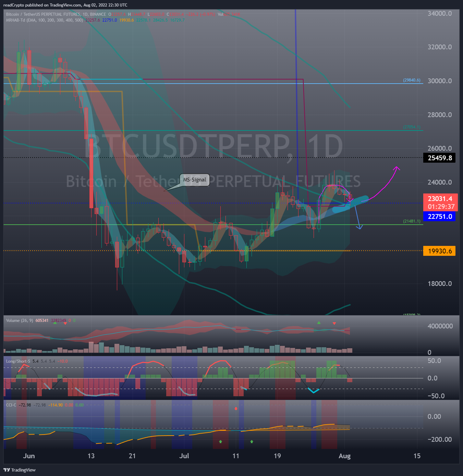
Task: Click the green up-arrow marker near Volume legend
Action: 55,323
